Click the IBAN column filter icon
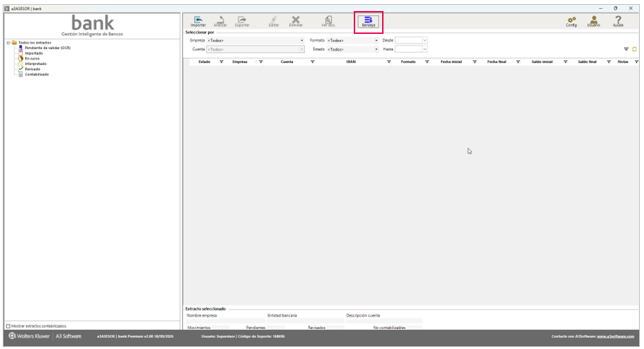The height and width of the screenshot is (349, 644). 389,62
